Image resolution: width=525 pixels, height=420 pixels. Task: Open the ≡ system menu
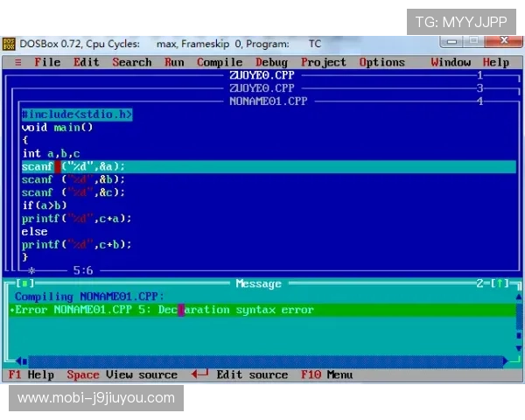pyautogui.click(x=18, y=62)
